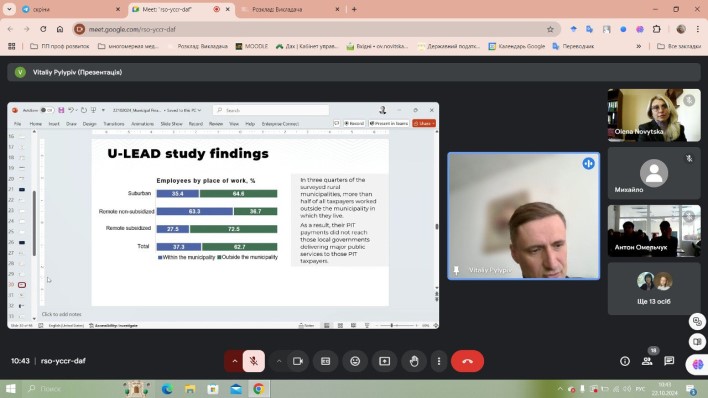Toggle the muted microphone button
Image resolution: width=708 pixels, height=398 pixels.
point(254,361)
